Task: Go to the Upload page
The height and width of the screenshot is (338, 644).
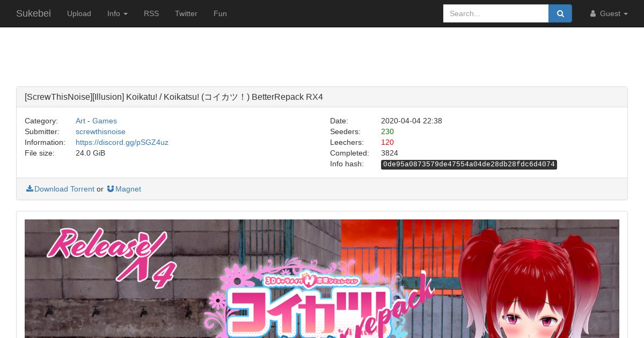Action: click(x=79, y=13)
